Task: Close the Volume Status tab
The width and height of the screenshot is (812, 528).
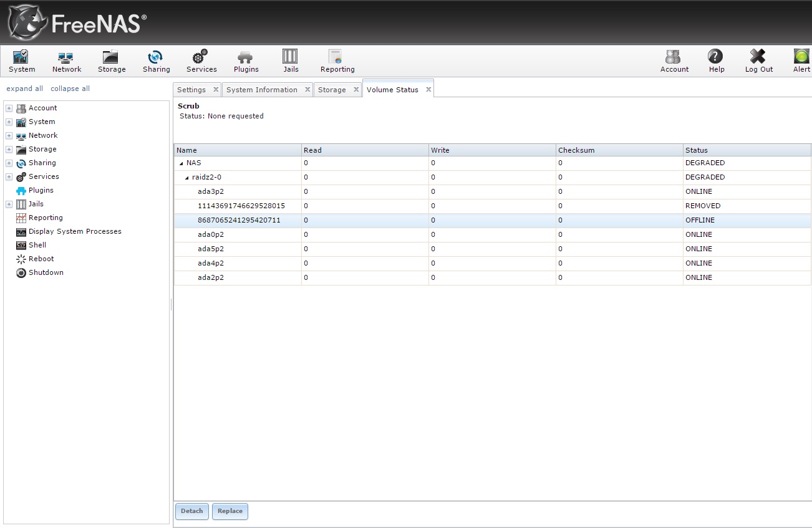Action: pos(428,90)
